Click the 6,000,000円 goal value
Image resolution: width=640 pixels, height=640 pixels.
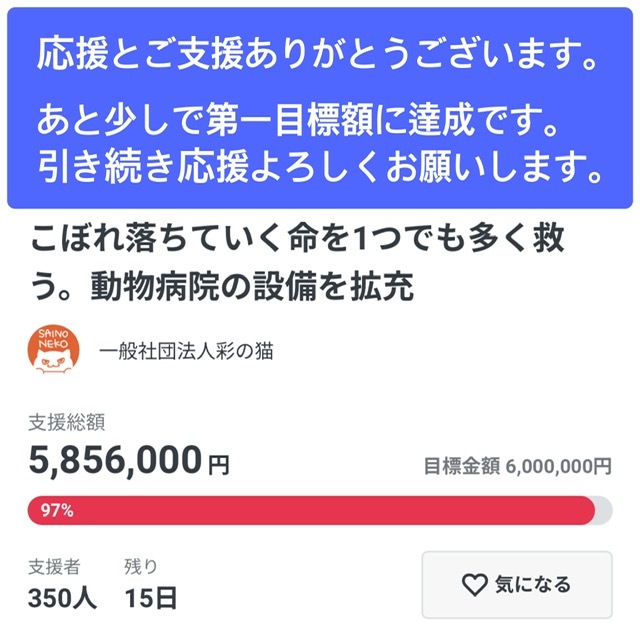(x=558, y=466)
